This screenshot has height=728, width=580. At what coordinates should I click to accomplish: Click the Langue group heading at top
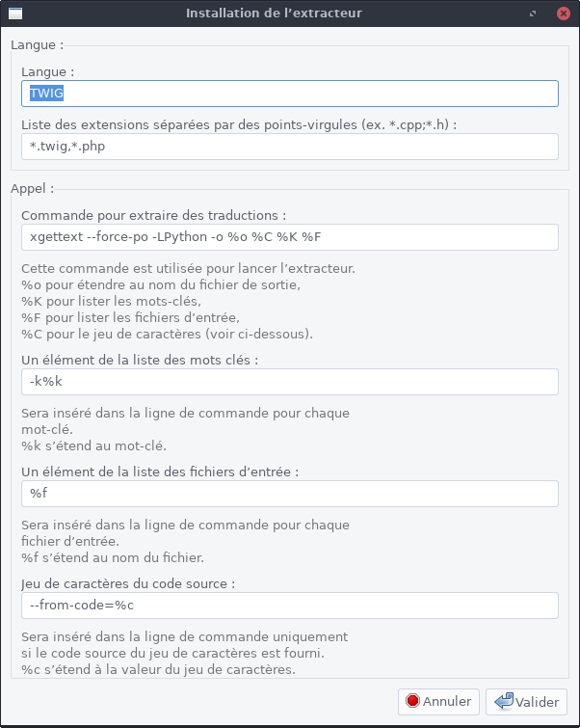[37, 45]
